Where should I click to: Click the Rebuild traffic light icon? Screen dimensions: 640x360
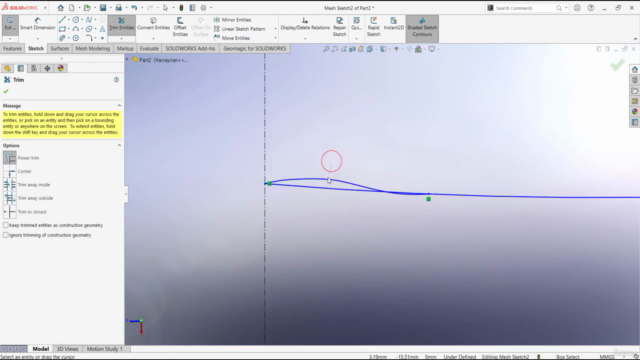point(181,8)
